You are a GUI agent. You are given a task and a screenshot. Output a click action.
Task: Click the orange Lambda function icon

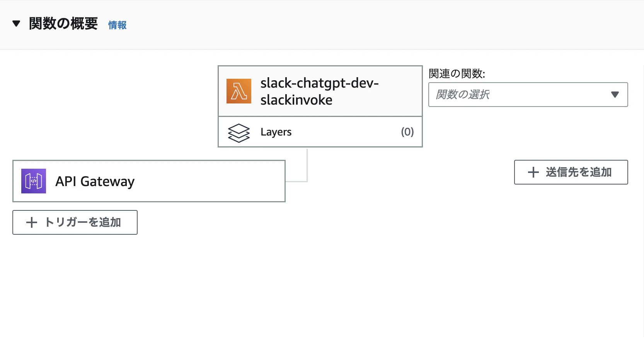[239, 91]
